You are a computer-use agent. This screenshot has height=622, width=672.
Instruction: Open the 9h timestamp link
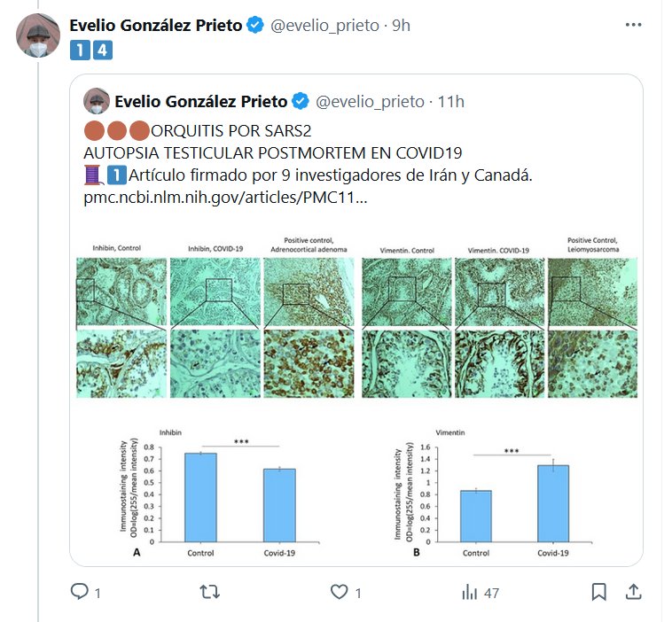click(x=402, y=26)
